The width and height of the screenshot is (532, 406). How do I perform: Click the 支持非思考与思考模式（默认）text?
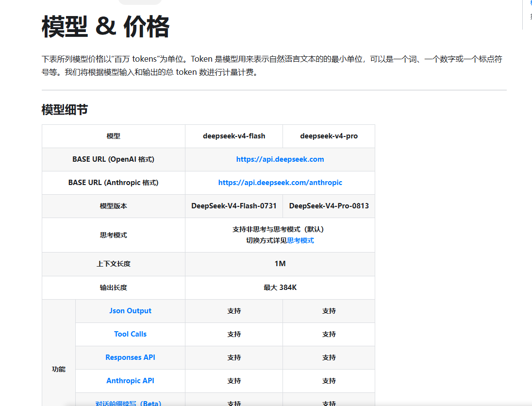click(x=278, y=230)
